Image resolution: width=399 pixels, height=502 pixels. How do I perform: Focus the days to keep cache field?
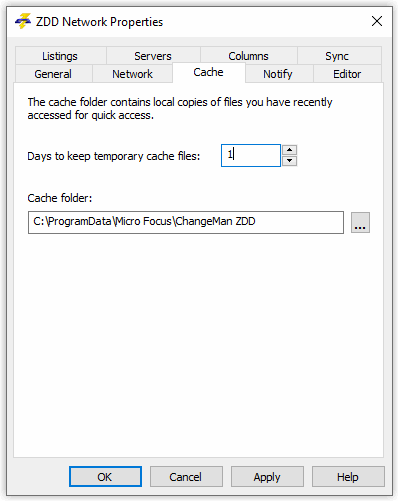click(x=251, y=155)
